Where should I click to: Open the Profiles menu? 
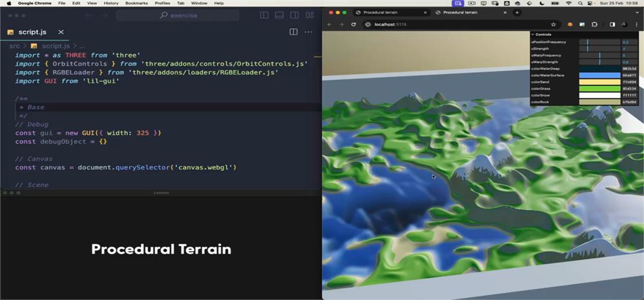click(x=162, y=3)
